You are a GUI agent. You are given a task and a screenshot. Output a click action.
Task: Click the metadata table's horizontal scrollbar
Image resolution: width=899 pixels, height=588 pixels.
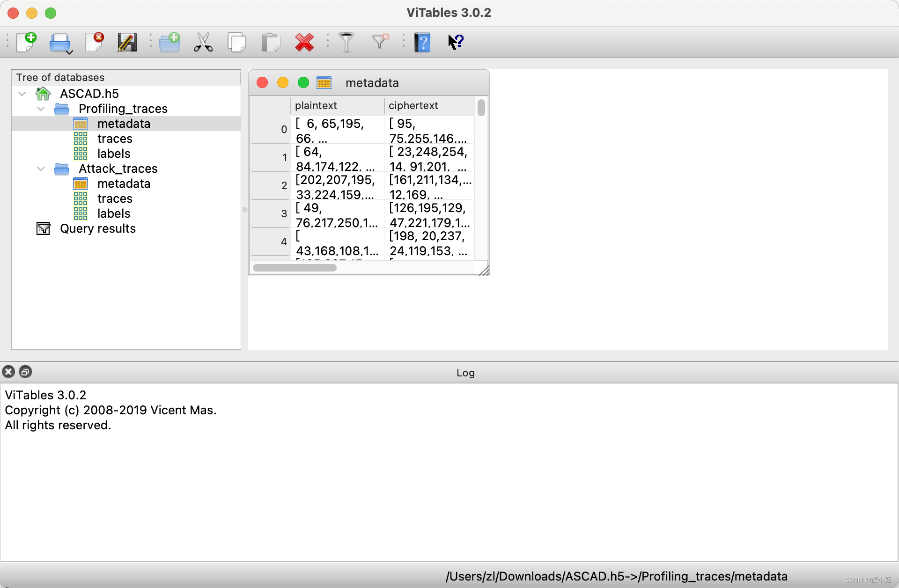coord(295,268)
